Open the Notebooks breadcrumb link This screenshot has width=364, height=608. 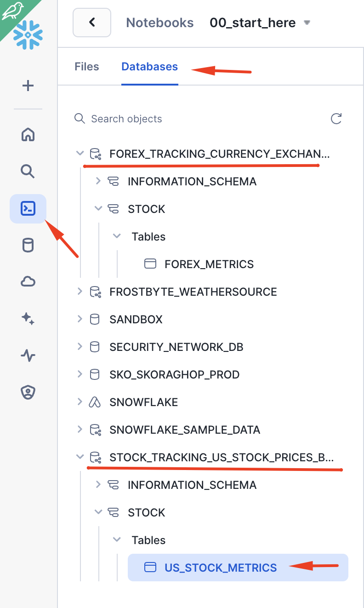point(159,22)
